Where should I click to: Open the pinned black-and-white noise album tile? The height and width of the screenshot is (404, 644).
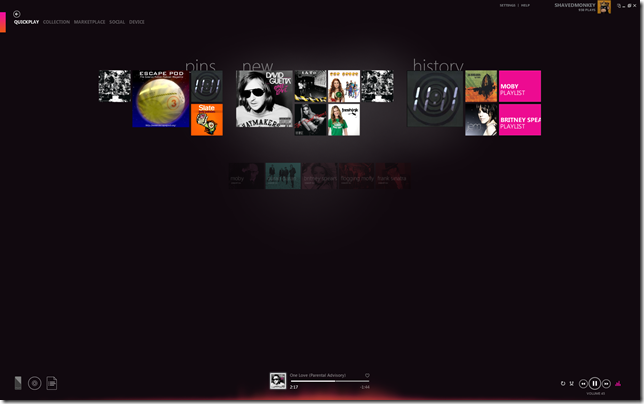pyautogui.click(x=115, y=86)
